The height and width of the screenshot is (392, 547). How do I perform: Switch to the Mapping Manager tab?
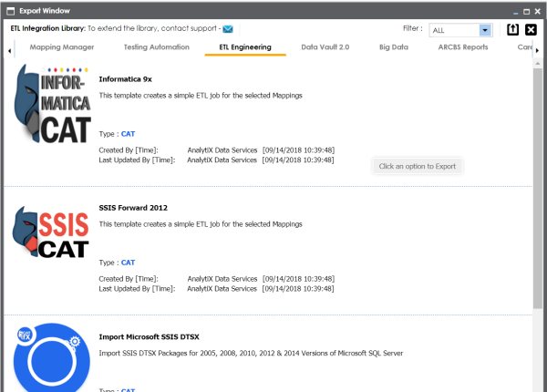point(62,46)
